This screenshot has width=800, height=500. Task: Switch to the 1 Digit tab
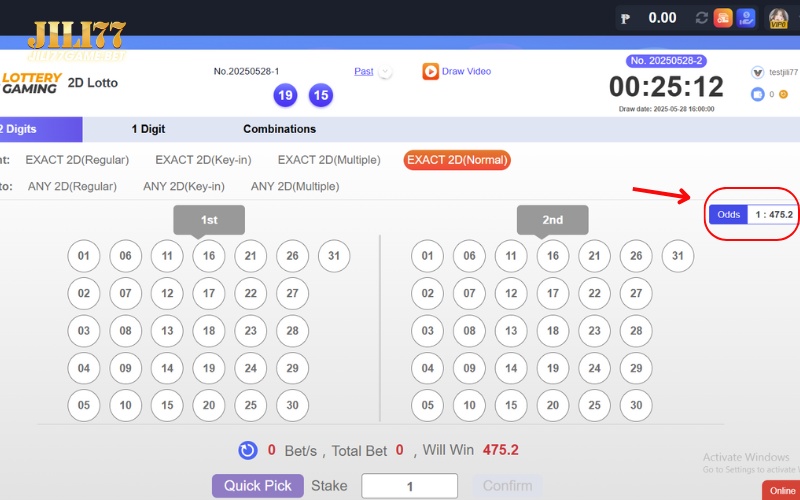tap(148, 129)
